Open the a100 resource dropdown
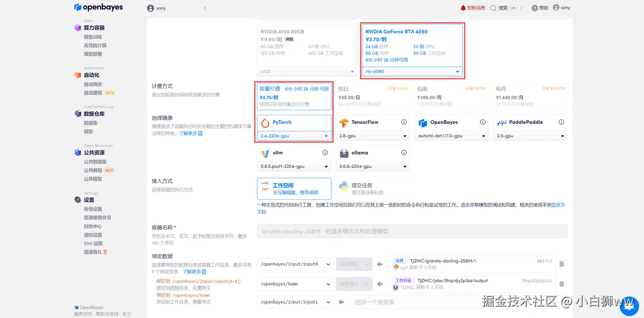This screenshot has width=644, height=318. 308,71
